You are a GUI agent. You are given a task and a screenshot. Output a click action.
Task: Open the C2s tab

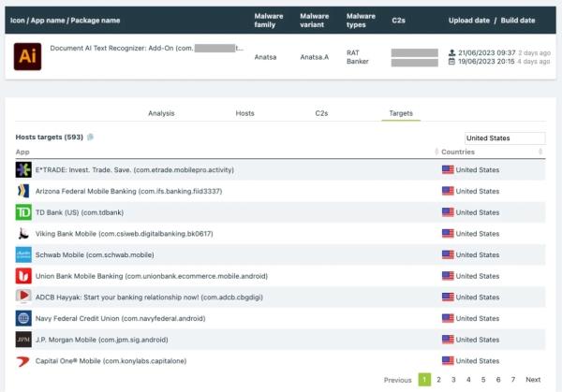pos(321,113)
